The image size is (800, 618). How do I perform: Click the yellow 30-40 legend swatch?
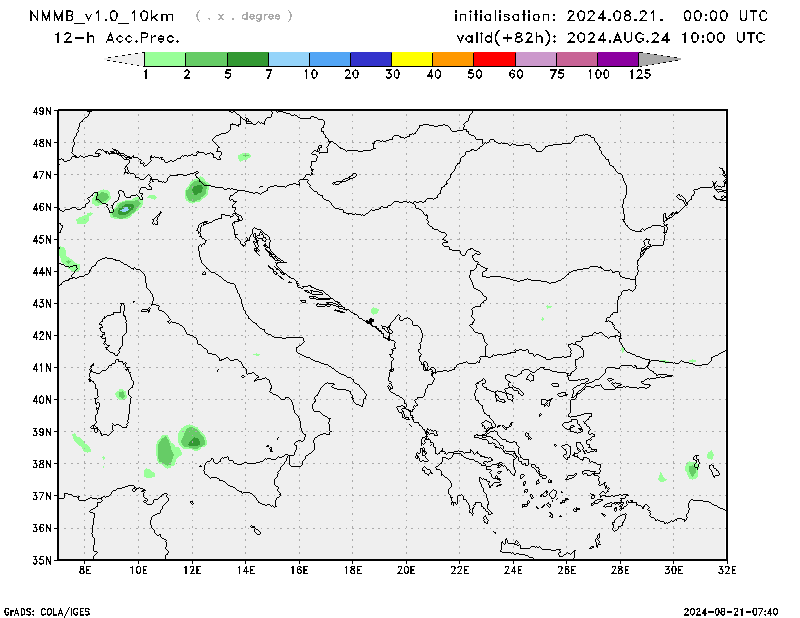pos(412,59)
